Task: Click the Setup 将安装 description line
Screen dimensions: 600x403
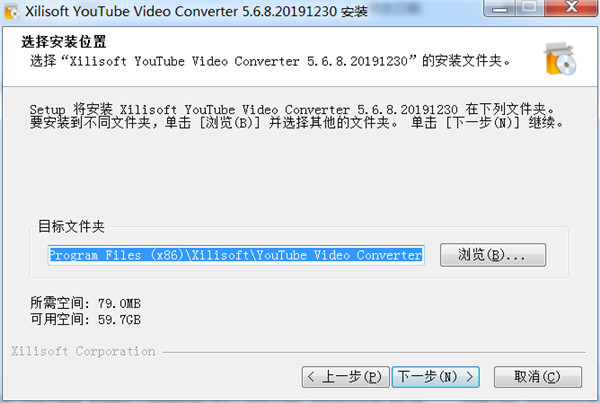Action: [x=292, y=109]
